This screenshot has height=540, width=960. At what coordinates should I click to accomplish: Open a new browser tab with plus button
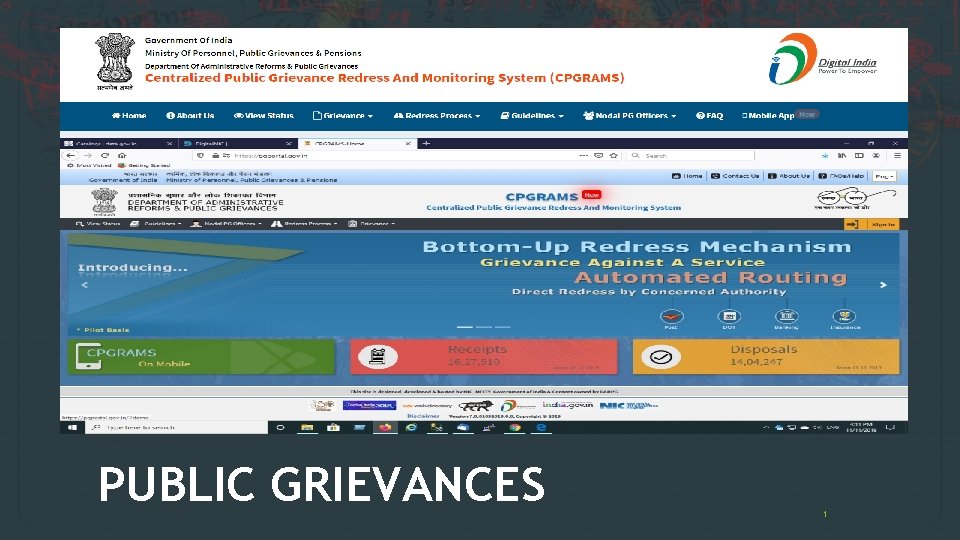click(x=426, y=143)
